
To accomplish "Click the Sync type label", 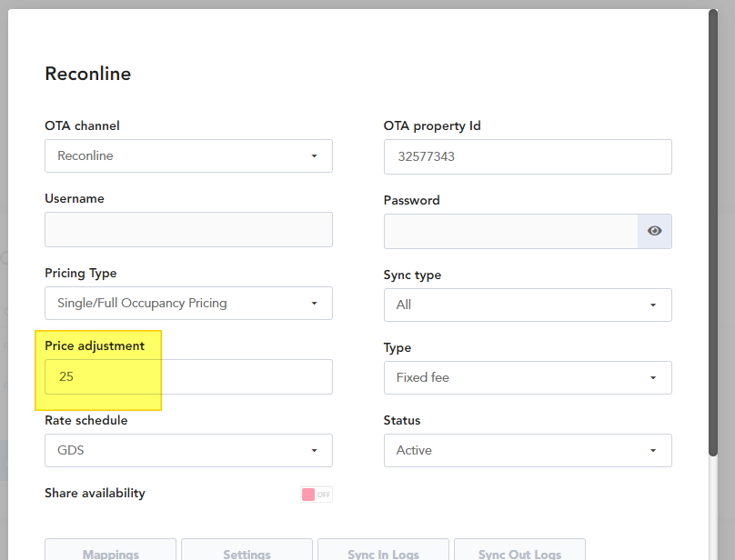I will pos(412,275).
